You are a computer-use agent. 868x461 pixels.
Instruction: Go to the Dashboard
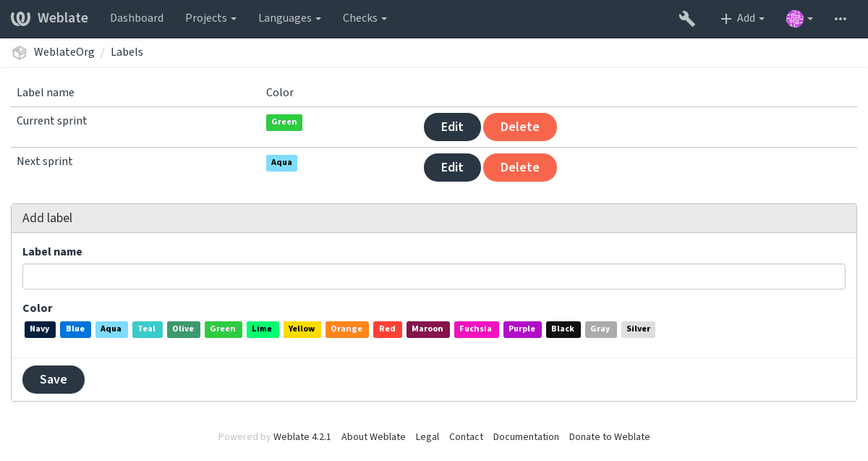[137, 18]
